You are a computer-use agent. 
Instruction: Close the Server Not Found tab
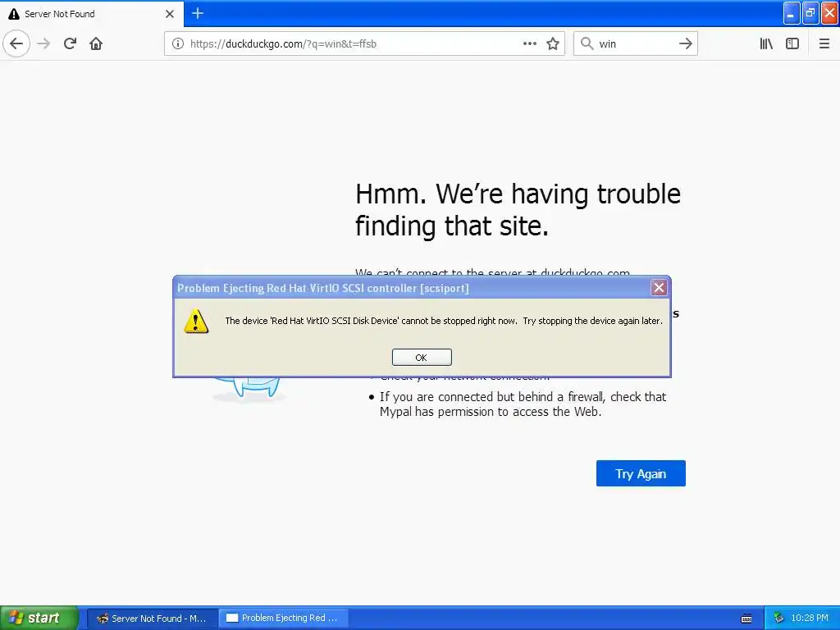[x=170, y=14]
